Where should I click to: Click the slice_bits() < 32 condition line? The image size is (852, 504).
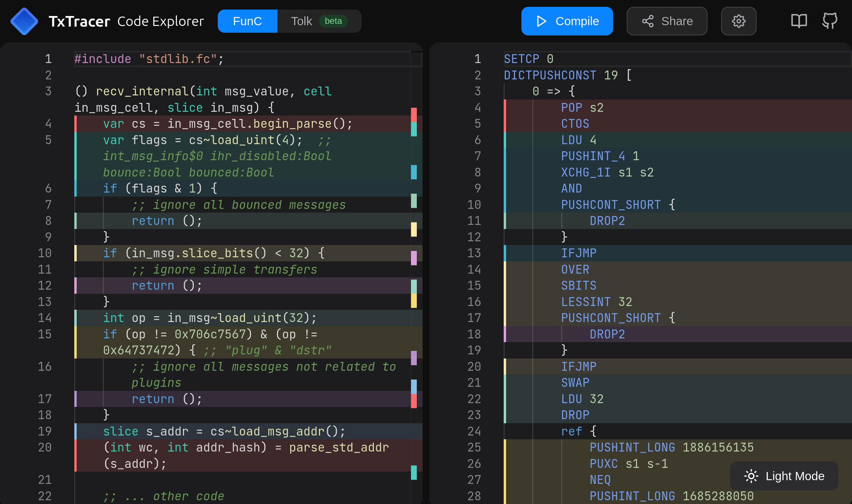(x=214, y=253)
